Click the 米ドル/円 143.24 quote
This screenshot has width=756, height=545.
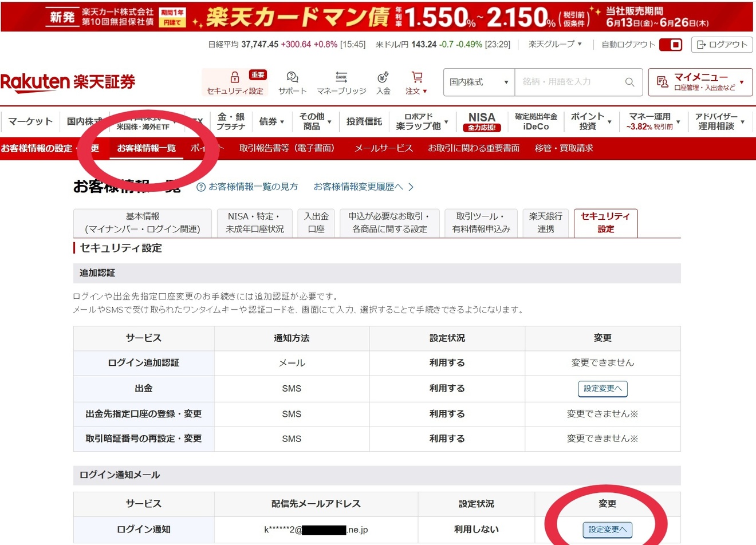(443, 45)
